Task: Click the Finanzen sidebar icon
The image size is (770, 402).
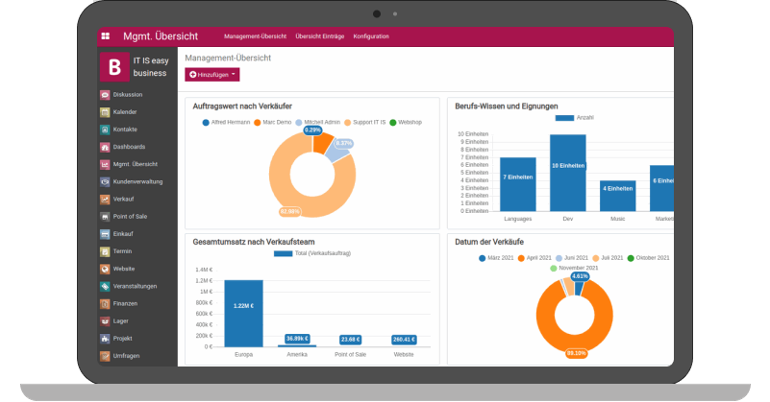Action: pos(105,303)
